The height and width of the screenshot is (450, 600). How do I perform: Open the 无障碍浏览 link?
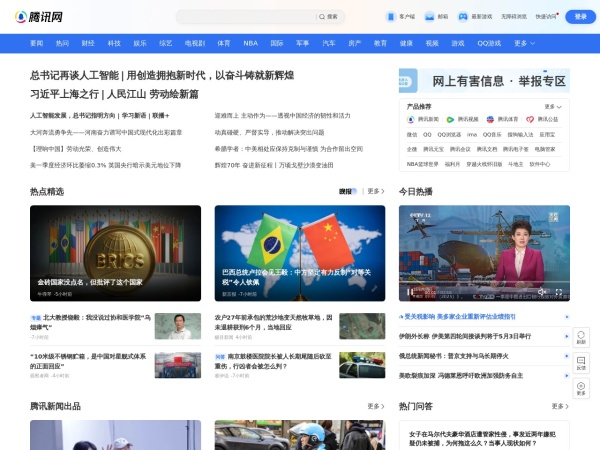pyautogui.click(x=514, y=17)
